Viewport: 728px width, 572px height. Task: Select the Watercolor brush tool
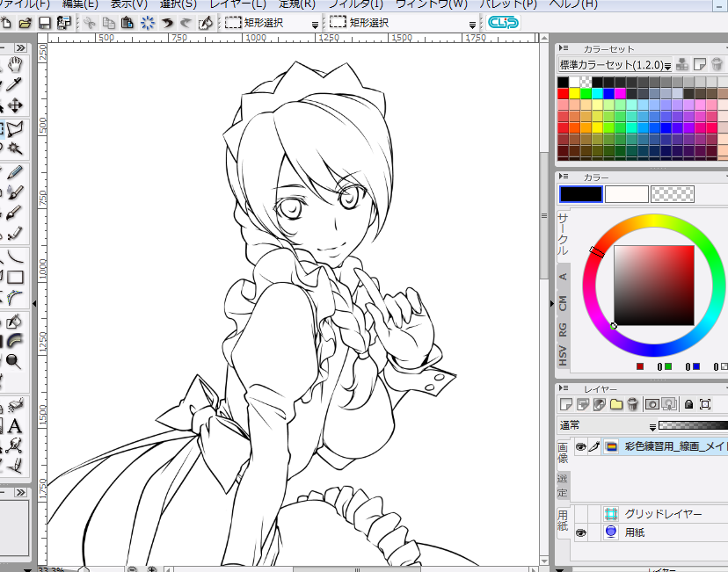point(15,192)
